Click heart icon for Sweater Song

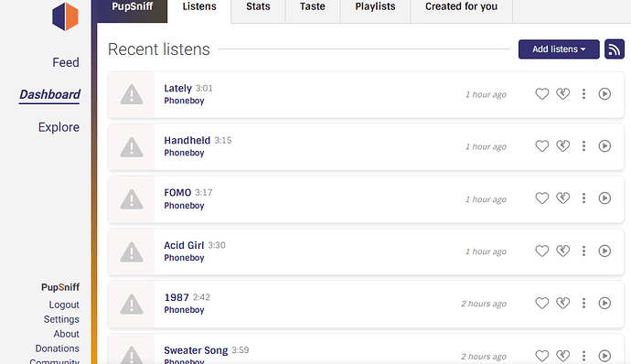(x=541, y=356)
